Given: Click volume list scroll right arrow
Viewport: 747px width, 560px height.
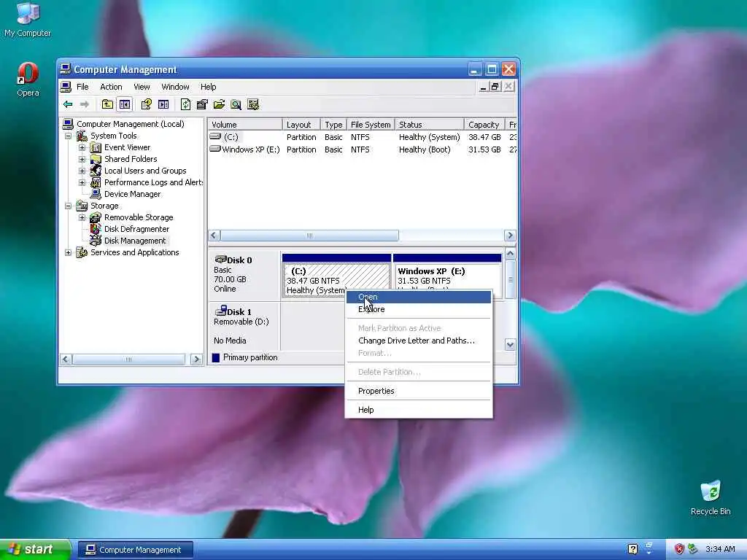Looking at the screenshot, I should (510, 236).
